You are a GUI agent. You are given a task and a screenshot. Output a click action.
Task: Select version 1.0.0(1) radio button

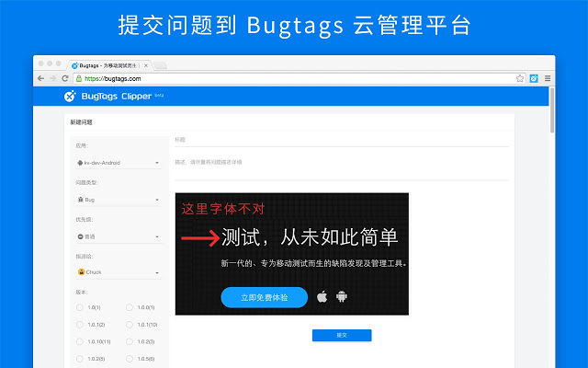coord(130,307)
